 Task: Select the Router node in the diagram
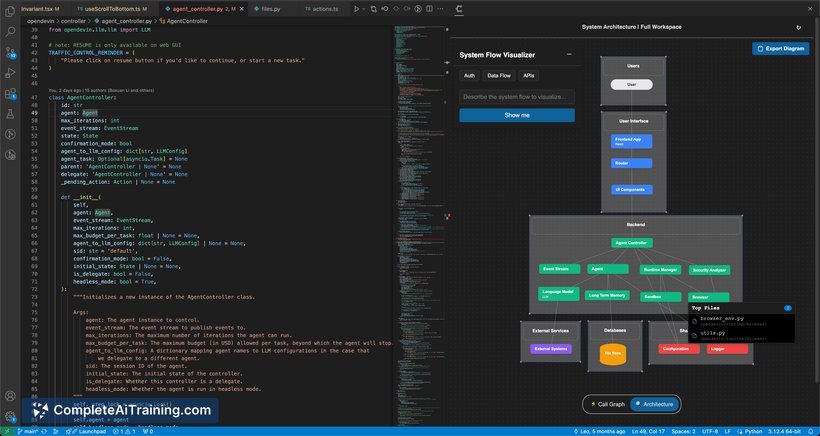tap(631, 163)
